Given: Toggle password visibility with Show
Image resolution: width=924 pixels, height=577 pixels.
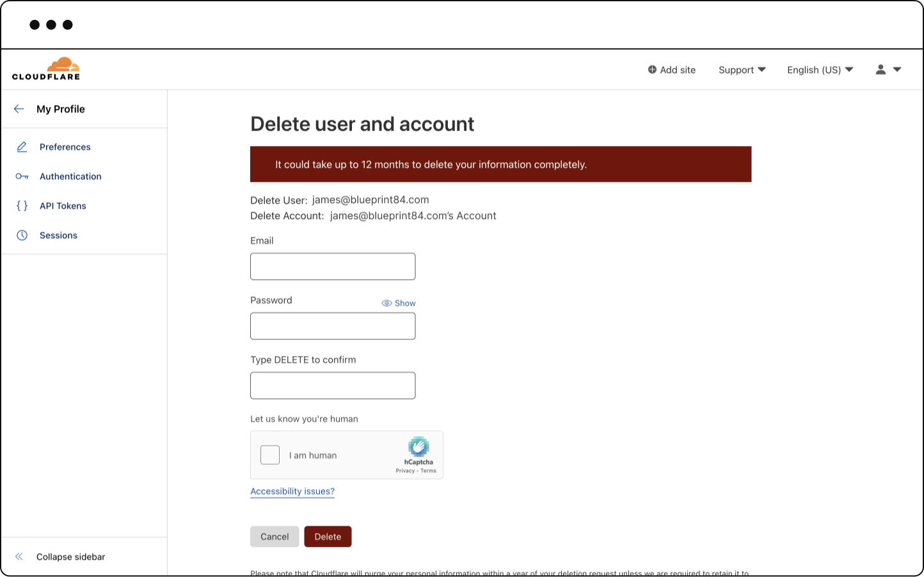Looking at the screenshot, I should click(399, 303).
